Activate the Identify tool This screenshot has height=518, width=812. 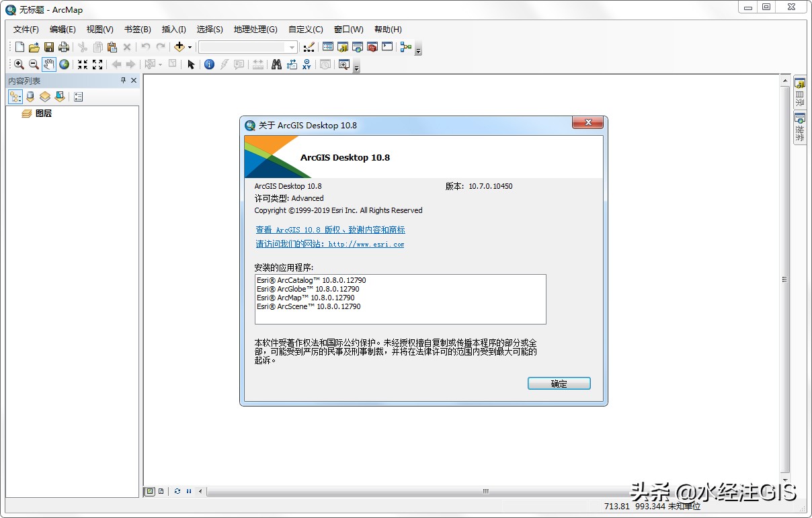click(x=208, y=64)
